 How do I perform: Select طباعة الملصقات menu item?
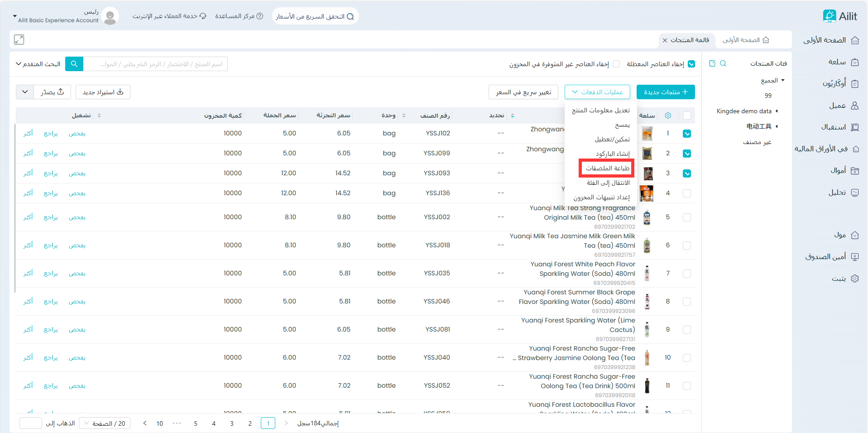[x=607, y=168]
